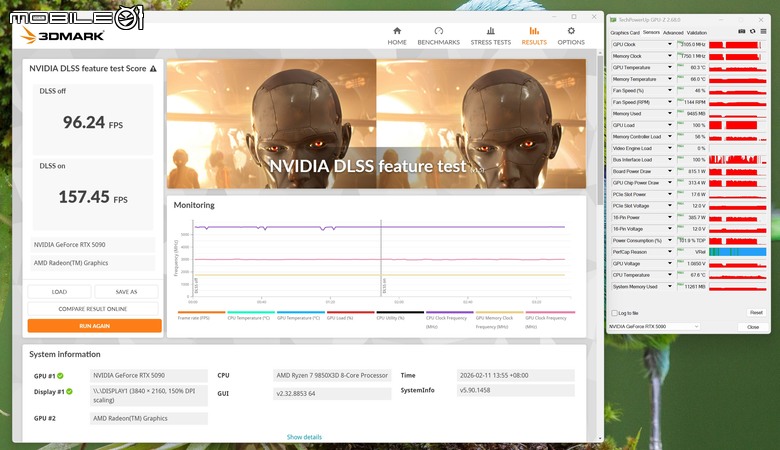Switch to the Graphics Card tab in GPU-Z

pos(625,33)
